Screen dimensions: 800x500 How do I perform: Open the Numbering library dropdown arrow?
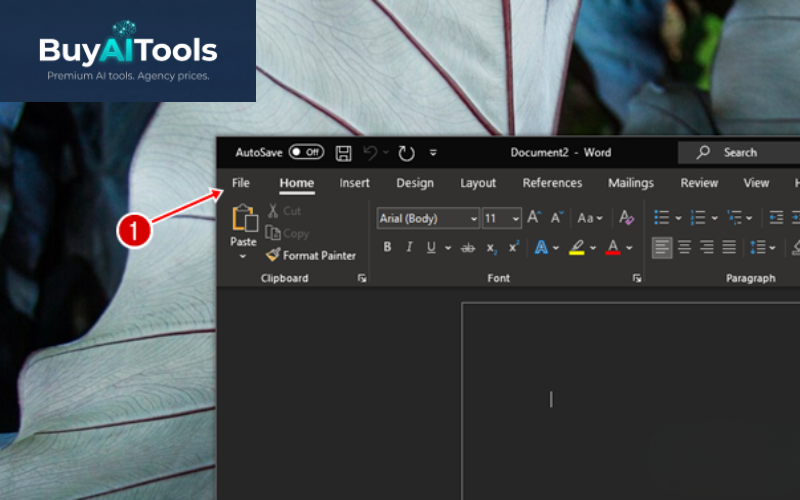coord(715,218)
